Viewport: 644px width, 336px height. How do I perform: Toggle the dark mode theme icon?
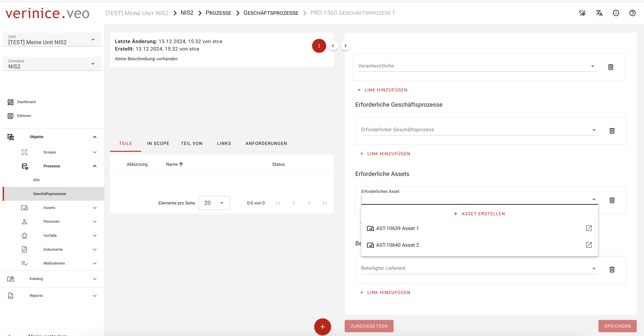tap(582, 13)
